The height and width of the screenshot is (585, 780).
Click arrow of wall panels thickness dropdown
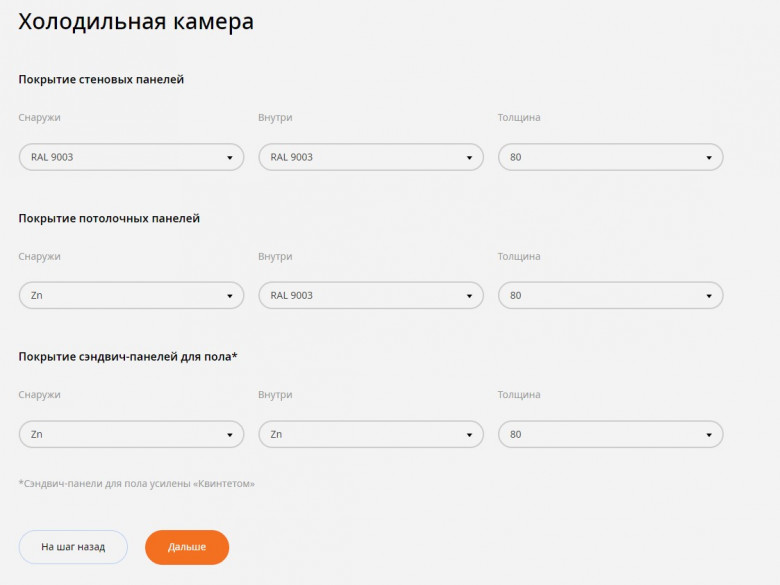pyautogui.click(x=709, y=158)
